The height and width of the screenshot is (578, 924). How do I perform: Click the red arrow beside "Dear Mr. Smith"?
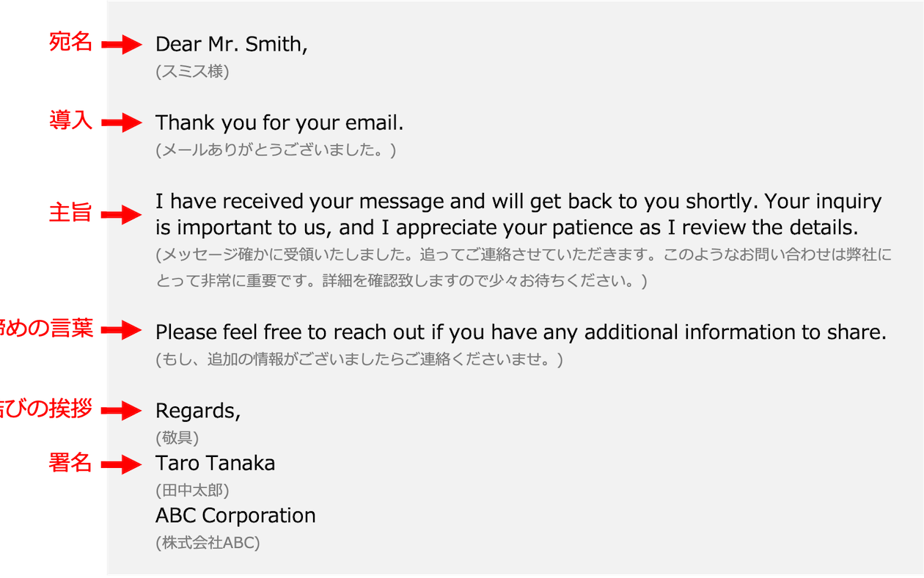click(x=95, y=45)
